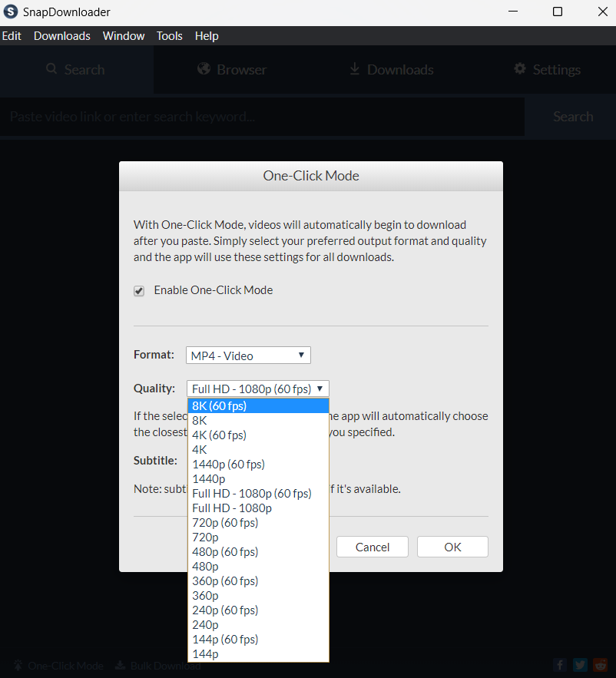The image size is (616, 678).
Task: Click the paste video link input field
Action: (x=262, y=117)
